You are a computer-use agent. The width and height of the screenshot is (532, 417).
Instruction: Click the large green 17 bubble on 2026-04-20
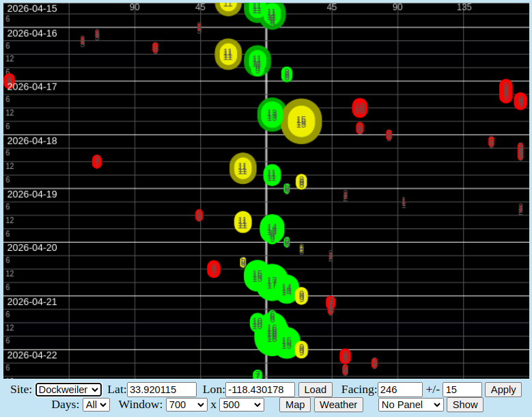pyautogui.click(x=272, y=282)
